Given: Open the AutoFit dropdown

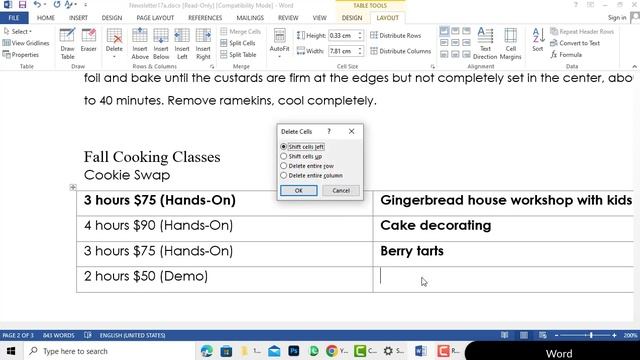Looking at the screenshot, I should tap(280, 44).
